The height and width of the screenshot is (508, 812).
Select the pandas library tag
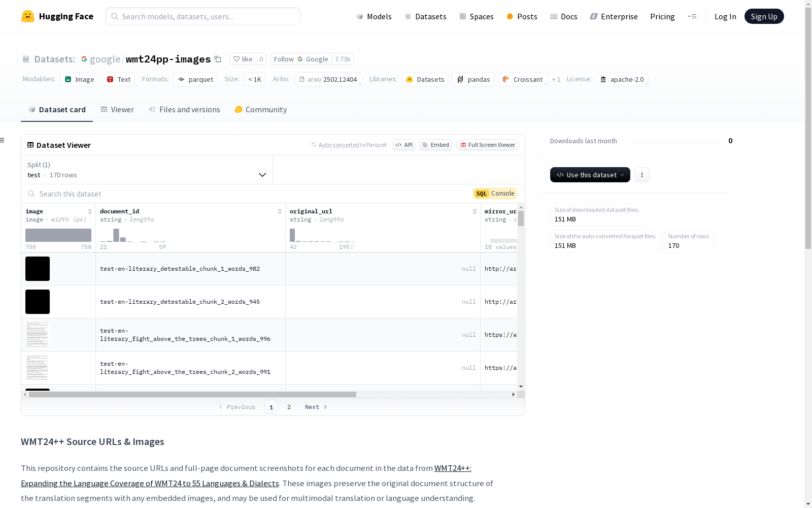[473, 79]
